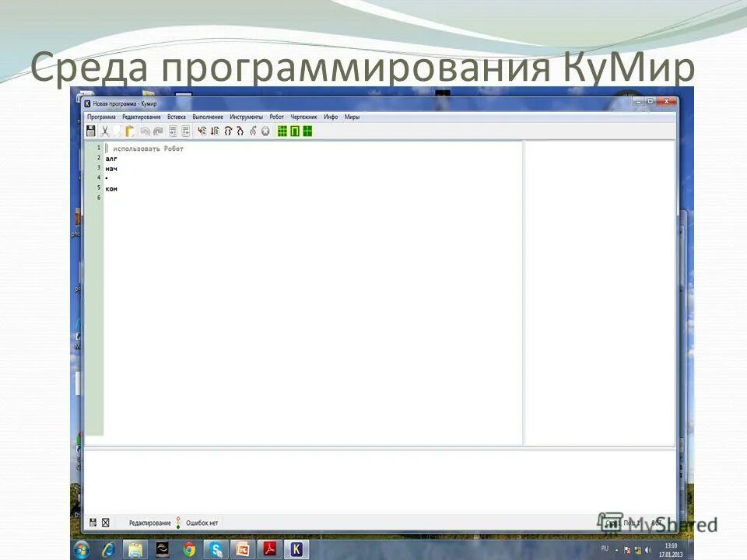Click the grayed curled-arrow step icon

coord(253,131)
